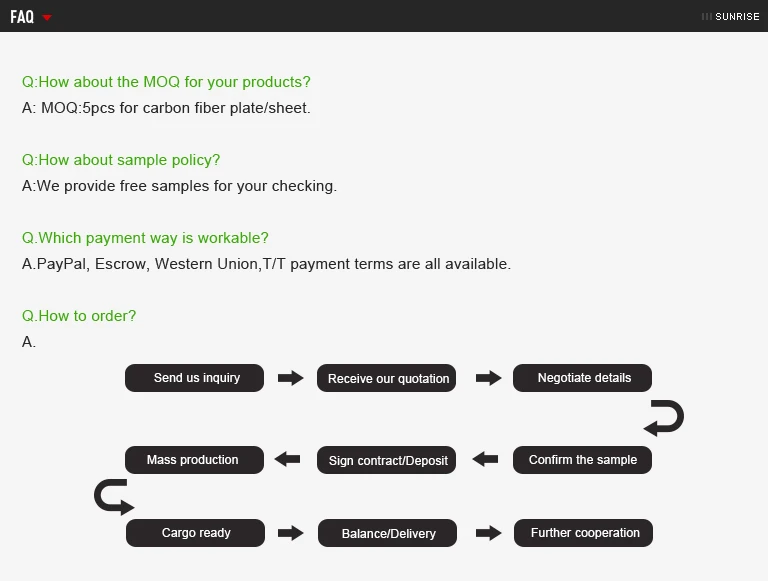Open the FAQ header title
Image resolution: width=768 pixels, height=581 pixels.
tap(22, 17)
